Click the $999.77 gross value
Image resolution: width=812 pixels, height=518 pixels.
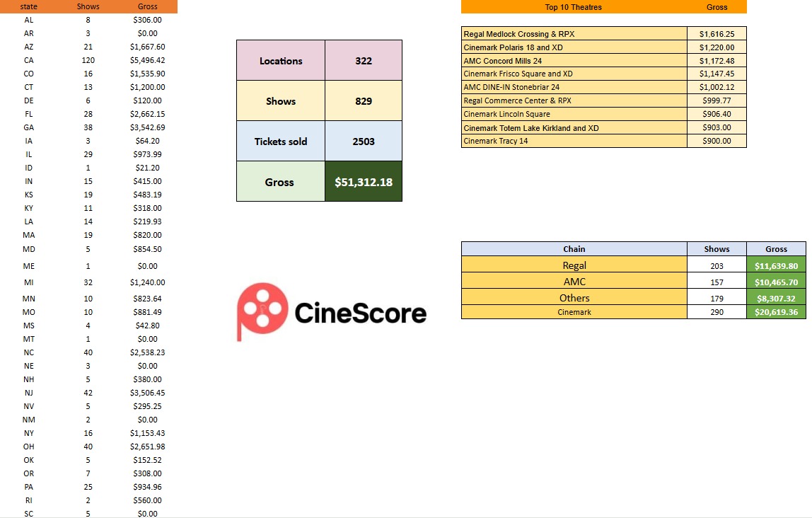coord(717,100)
